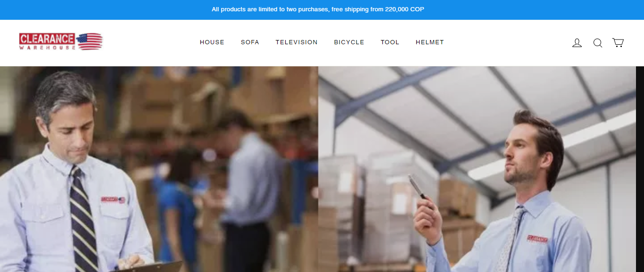Screen dimensions: 644x272
Task: Open the account login icon
Action: coord(577,43)
